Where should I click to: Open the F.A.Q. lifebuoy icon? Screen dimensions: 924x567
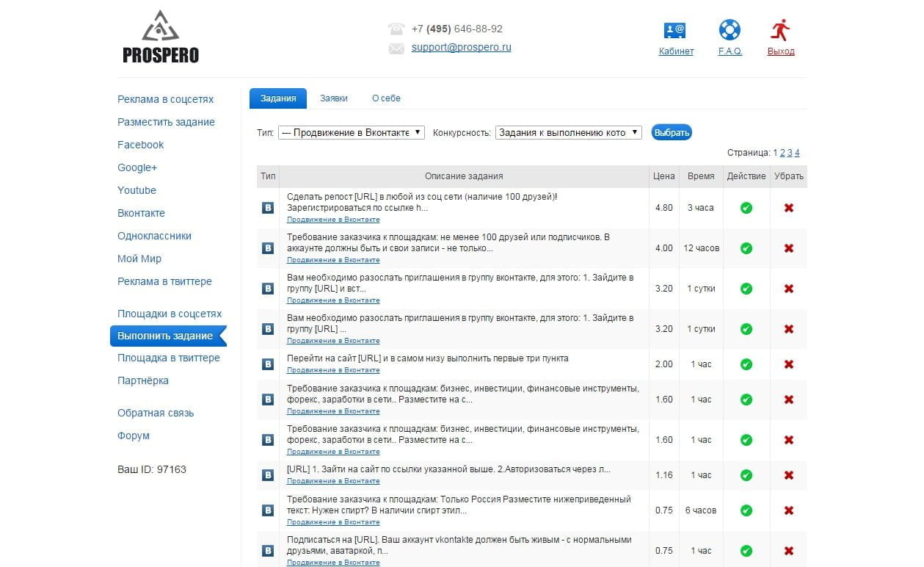[x=730, y=30]
